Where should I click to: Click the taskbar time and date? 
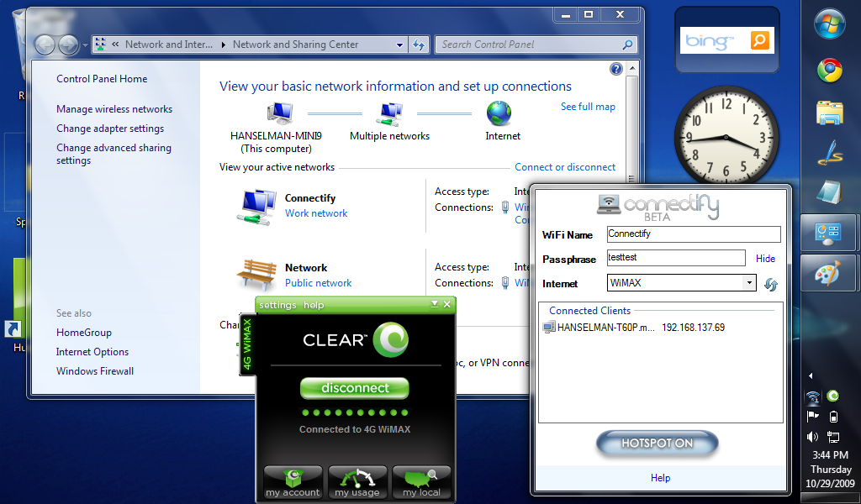click(x=830, y=469)
